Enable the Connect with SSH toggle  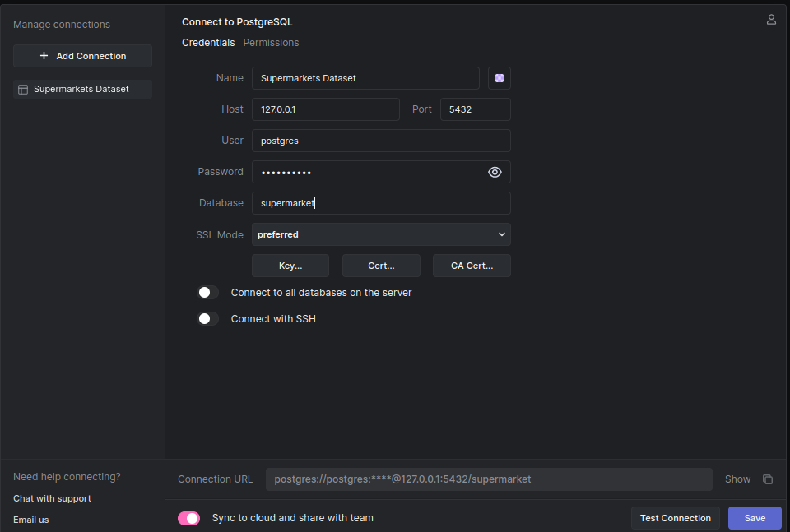(208, 319)
